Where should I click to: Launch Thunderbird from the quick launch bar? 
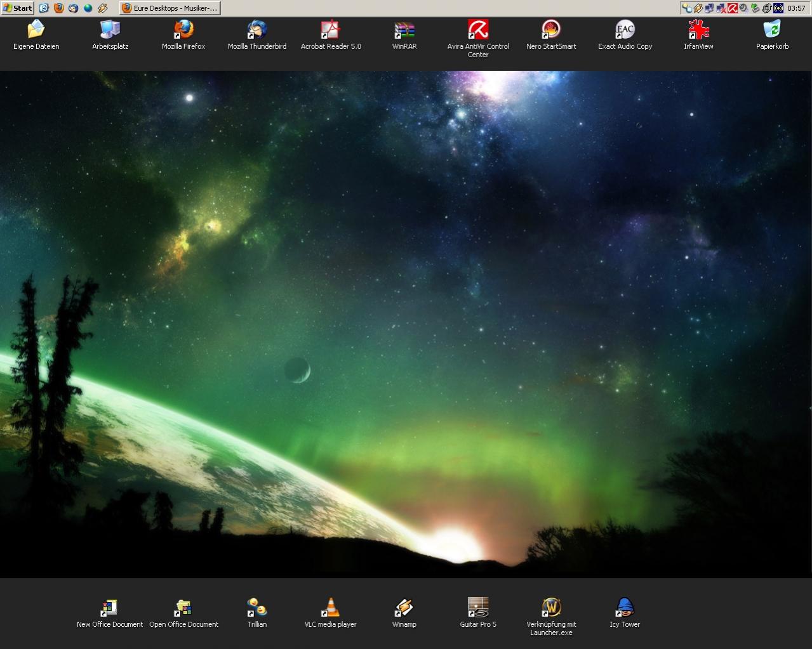(73, 8)
